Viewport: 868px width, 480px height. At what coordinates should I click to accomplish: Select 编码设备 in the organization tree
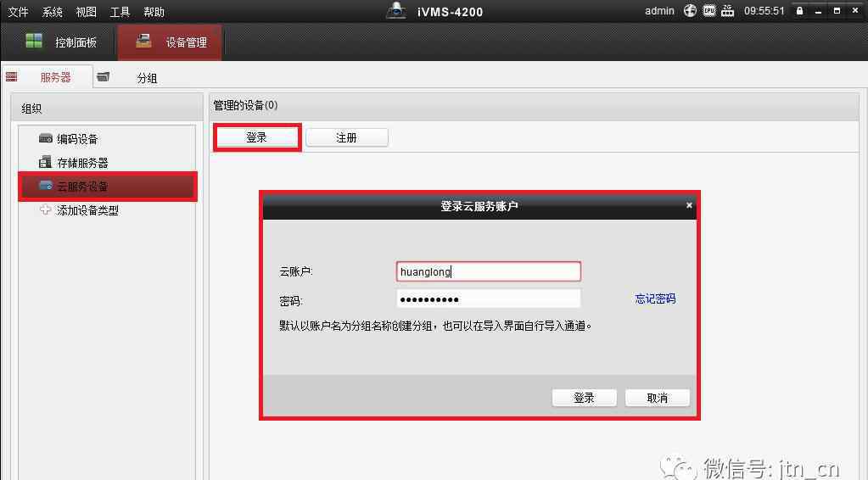point(76,139)
